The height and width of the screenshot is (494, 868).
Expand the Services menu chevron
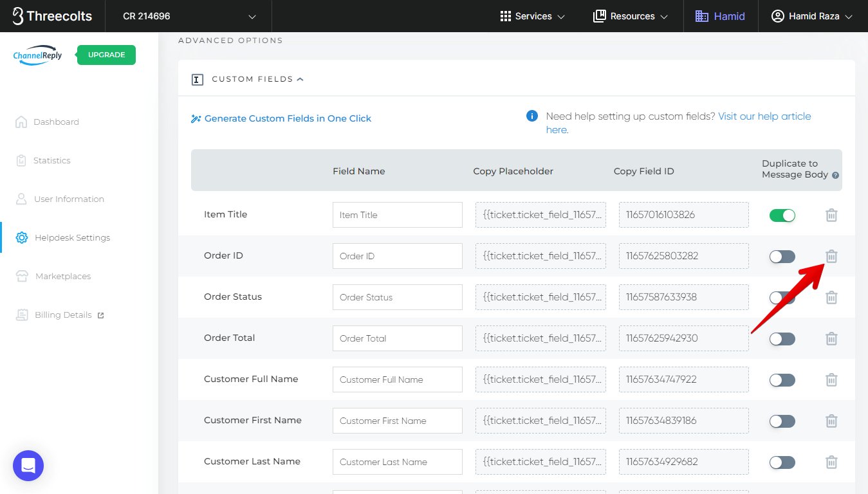(x=561, y=17)
